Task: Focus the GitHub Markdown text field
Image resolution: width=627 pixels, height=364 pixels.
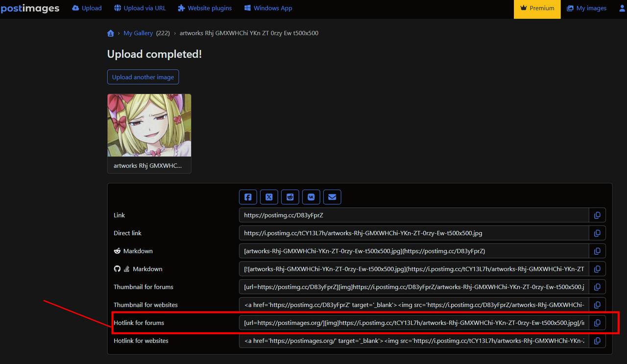Action: [x=414, y=269]
